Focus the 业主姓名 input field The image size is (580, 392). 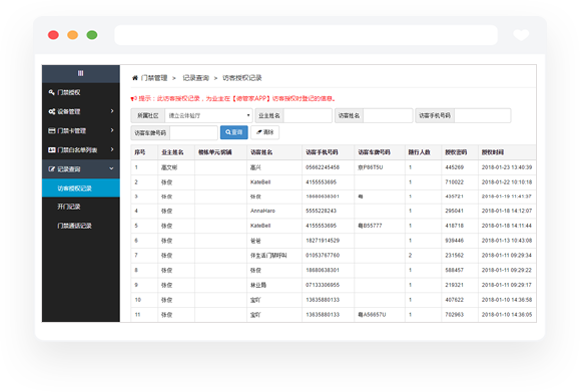point(307,116)
